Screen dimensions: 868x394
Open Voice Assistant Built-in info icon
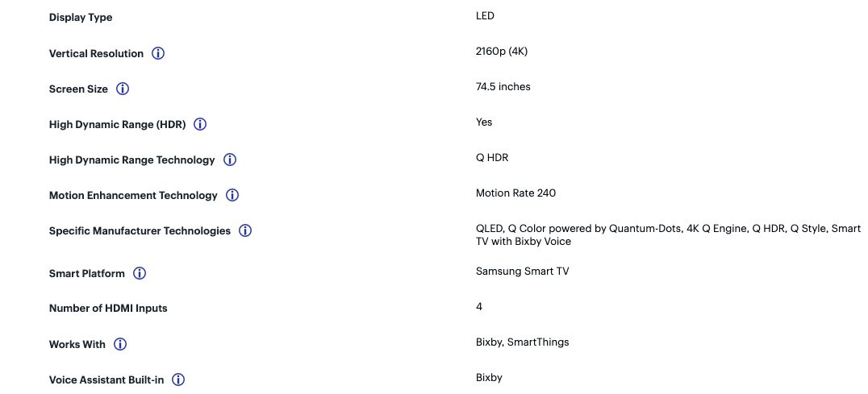click(x=178, y=379)
